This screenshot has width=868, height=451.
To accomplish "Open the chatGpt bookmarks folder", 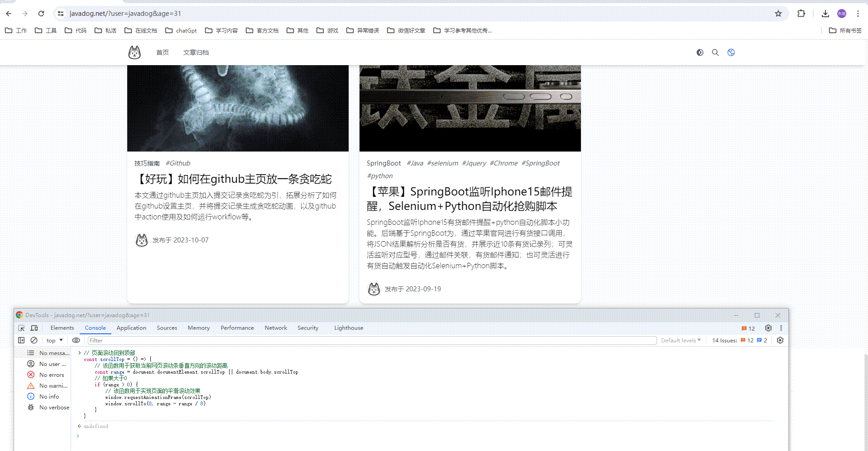I will (181, 30).
